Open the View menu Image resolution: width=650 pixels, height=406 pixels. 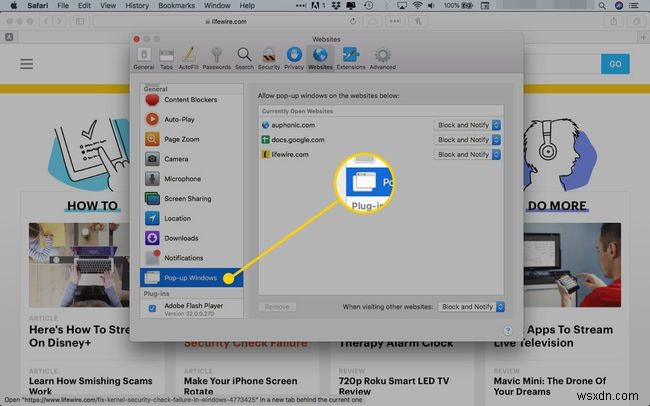pos(108,5)
